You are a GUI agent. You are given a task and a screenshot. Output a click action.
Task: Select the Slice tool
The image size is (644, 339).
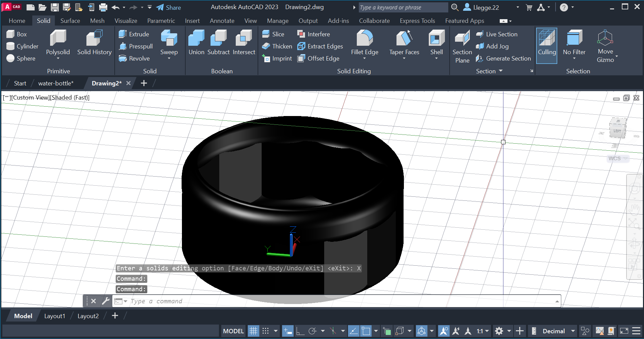273,34
